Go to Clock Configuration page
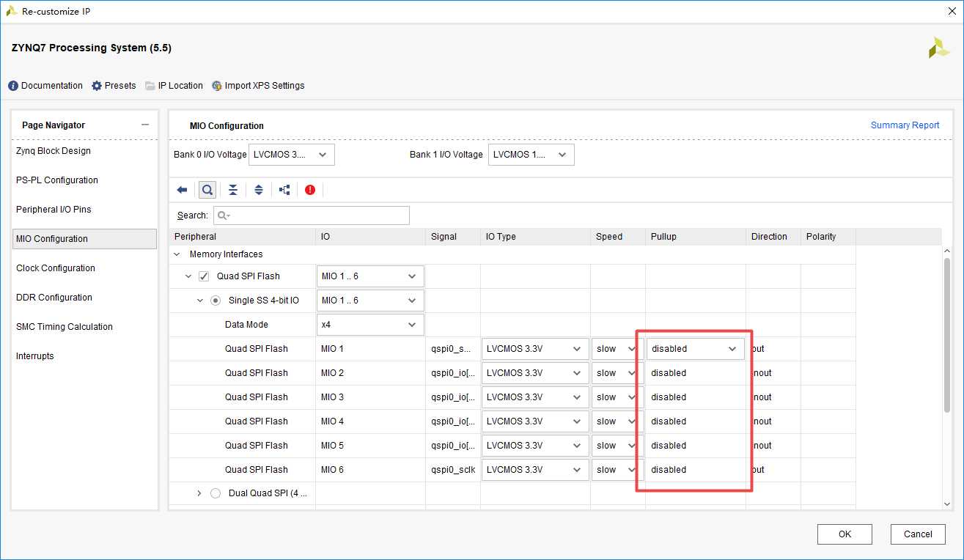This screenshot has height=560, width=964. point(56,268)
